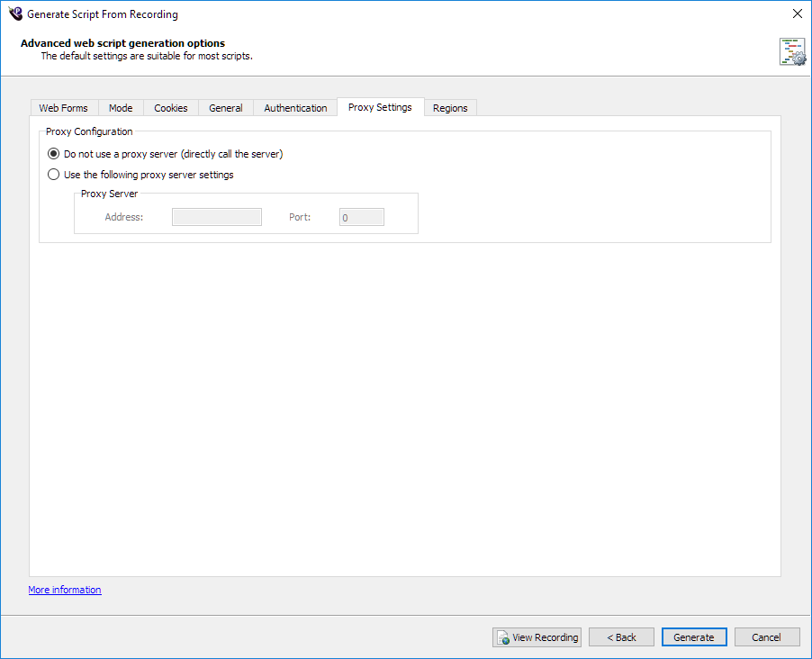This screenshot has width=812, height=659.
Task: Cancel the script generation wizard
Action: pyautogui.click(x=766, y=637)
